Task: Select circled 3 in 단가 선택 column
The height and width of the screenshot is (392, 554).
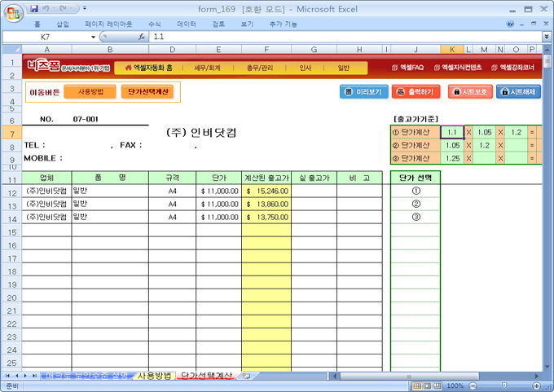Action: point(415,218)
